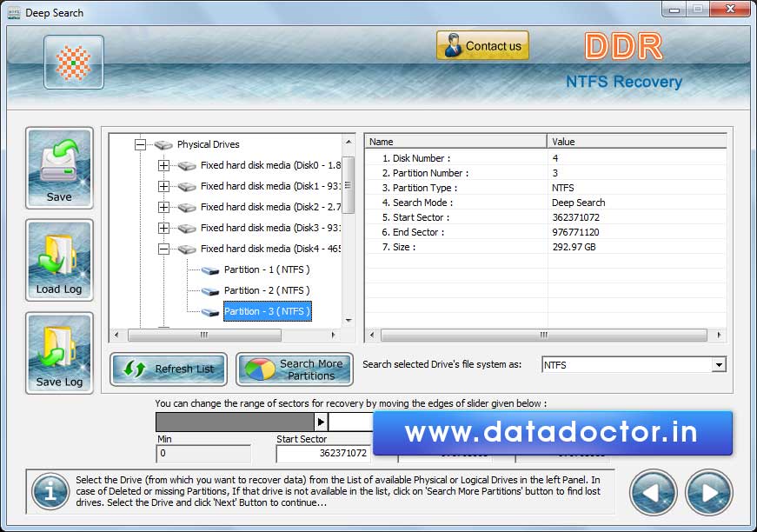Collapse the Physical Drives tree node
Screen dimensions: 757x532
tap(140, 144)
